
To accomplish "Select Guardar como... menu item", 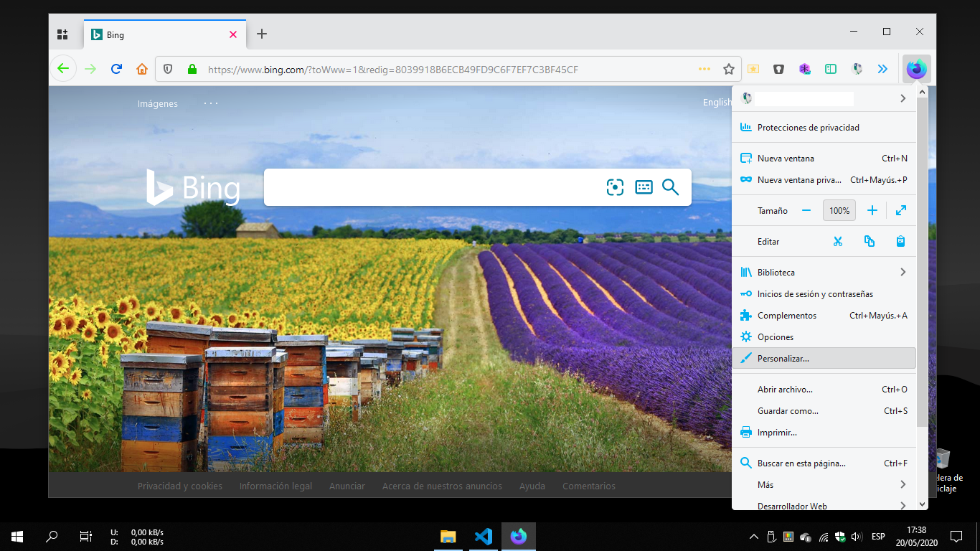I will coord(824,411).
